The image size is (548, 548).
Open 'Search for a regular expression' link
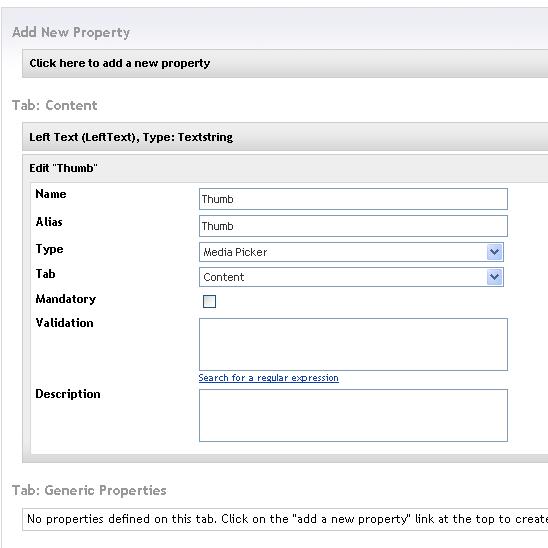coord(268,378)
